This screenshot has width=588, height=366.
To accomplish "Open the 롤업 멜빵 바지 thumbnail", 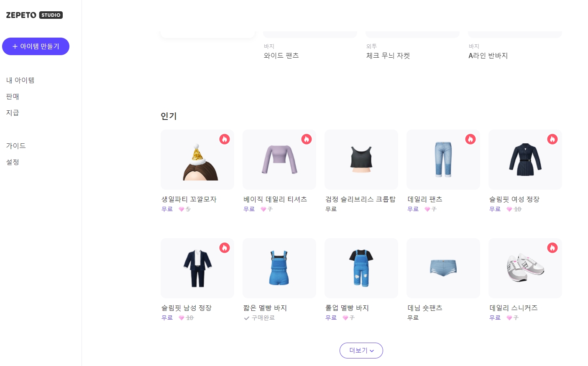I will pyautogui.click(x=361, y=268).
